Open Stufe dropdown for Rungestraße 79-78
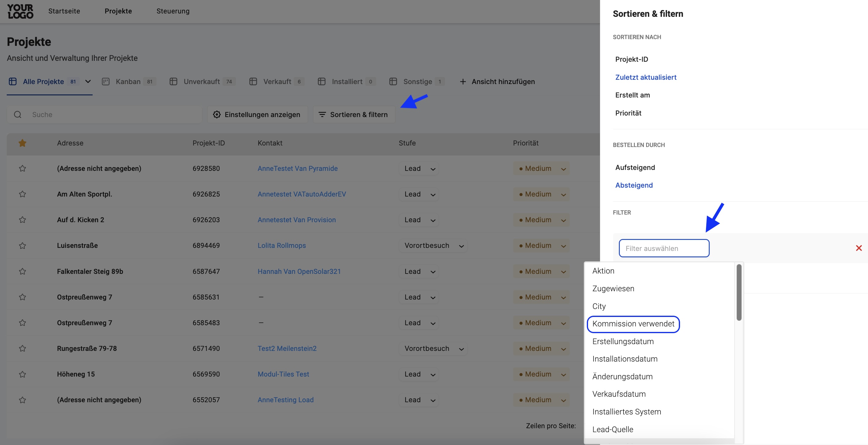Screen dimensions: 868x445 pyautogui.click(x=433, y=348)
